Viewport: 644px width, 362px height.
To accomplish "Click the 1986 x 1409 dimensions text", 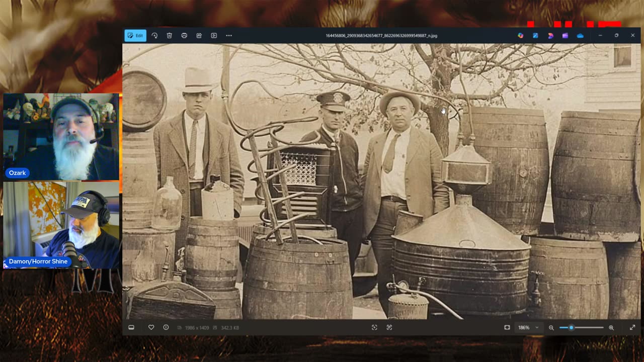I will [x=196, y=328].
